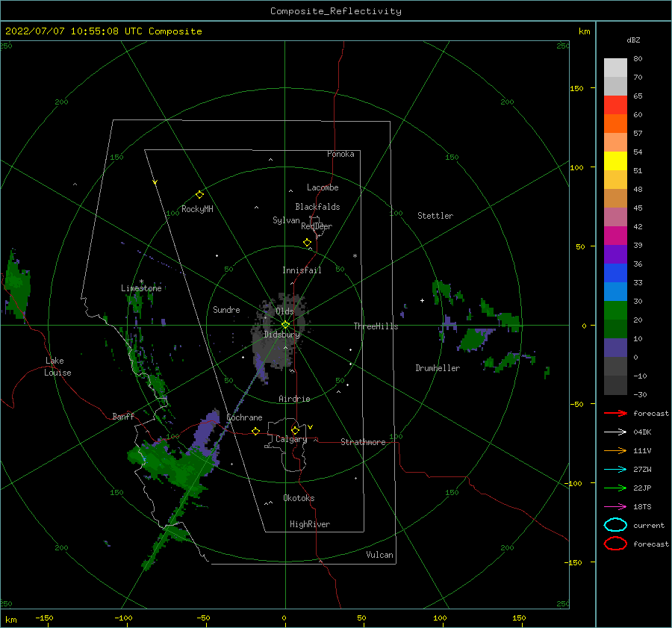Click the 2022/07/07 10:55:08 UTC timestamp
The width and height of the screenshot is (672, 628).
pyautogui.click(x=103, y=31)
